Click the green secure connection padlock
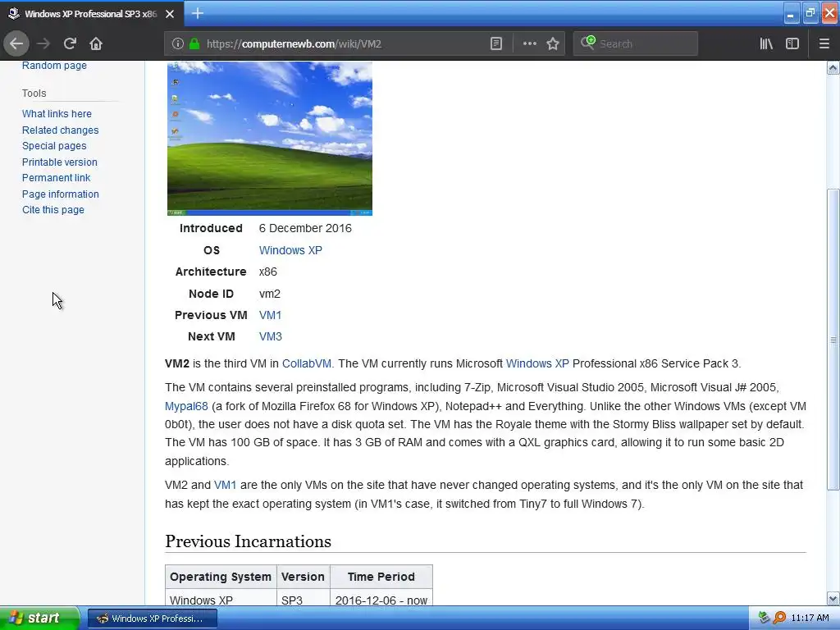 (194, 44)
